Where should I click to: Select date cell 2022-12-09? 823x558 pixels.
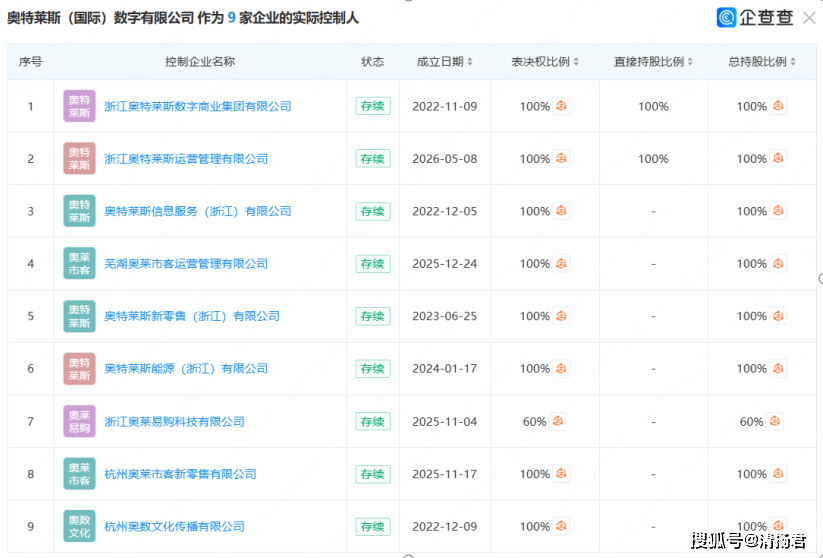445,526
